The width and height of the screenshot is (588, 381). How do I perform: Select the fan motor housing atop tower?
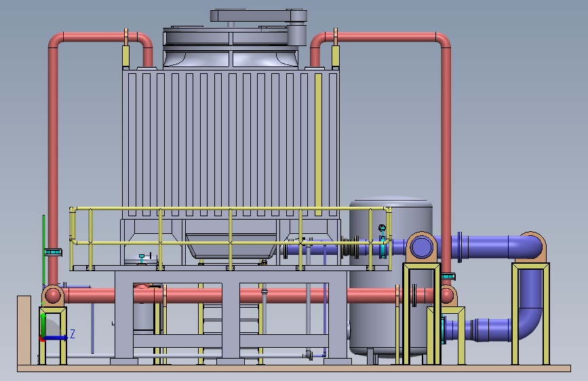258,16
